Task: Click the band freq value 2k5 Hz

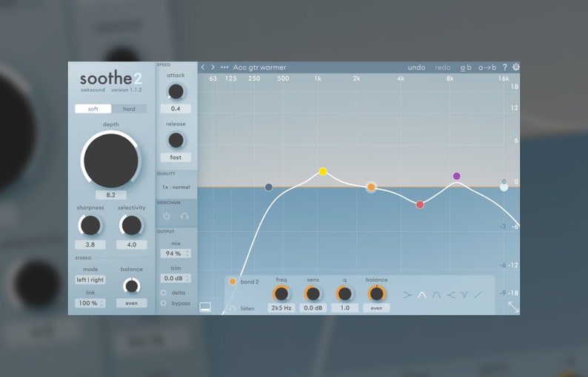Action: [281, 308]
